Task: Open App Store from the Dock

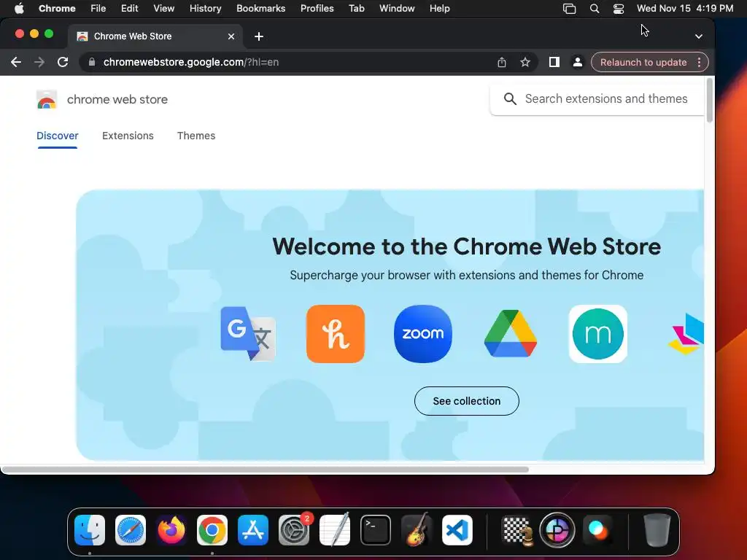Action: click(253, 530)
